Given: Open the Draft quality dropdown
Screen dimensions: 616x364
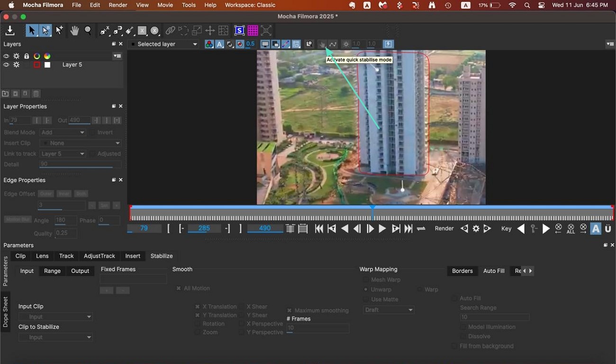Looking at the screenshot, I should coord(389,310).
